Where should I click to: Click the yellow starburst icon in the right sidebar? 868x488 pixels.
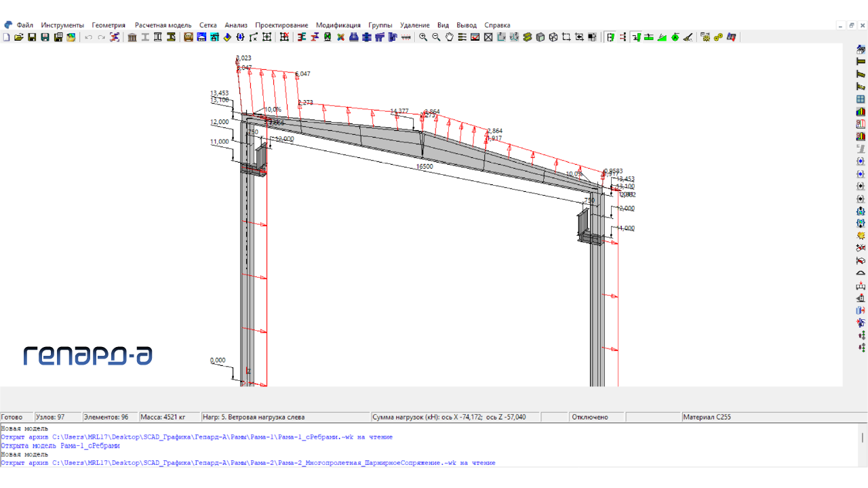point(861,236)
